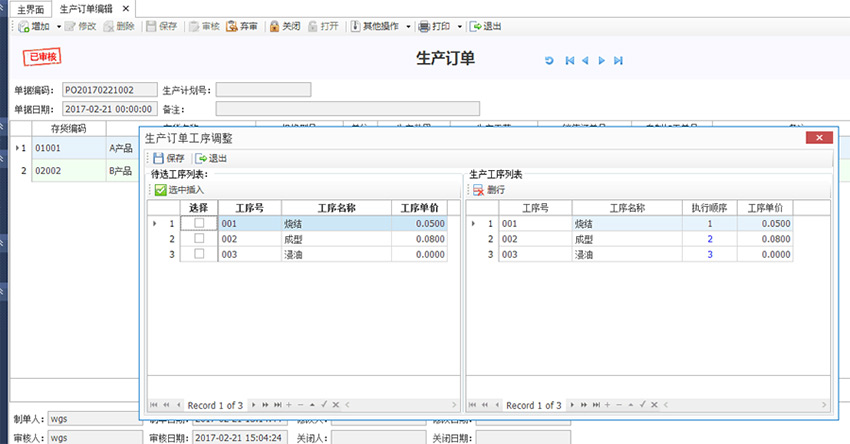The width and height of the screenshot is (850, 444).
Task: Click the main toolbar 保存 (Save) button
Action: point(162,26)
